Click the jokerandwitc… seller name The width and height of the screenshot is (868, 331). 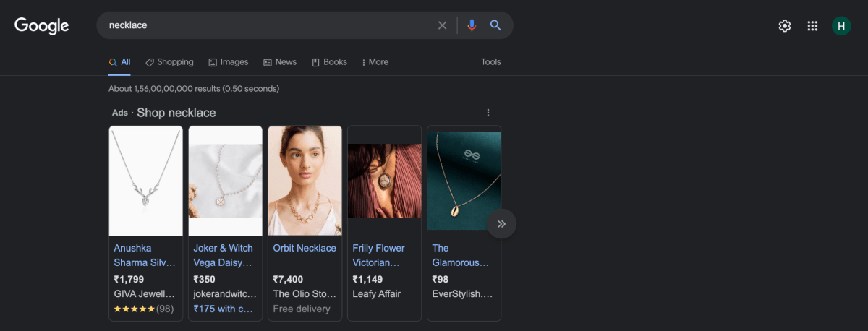[x=225, y=294]
